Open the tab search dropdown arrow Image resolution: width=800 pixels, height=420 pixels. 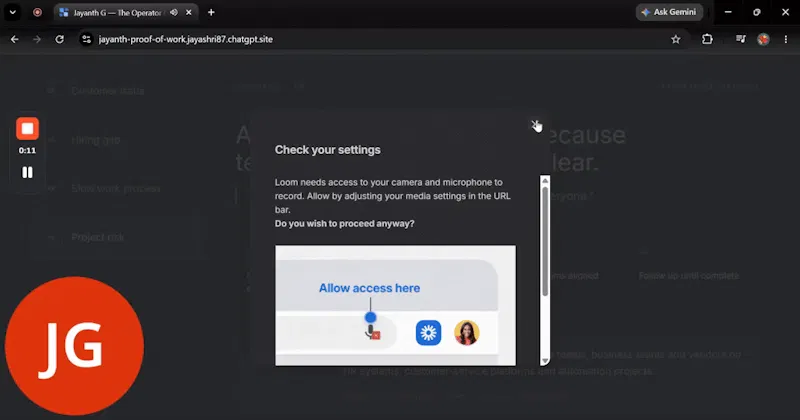pyautogui.click(x=12, y=12)
